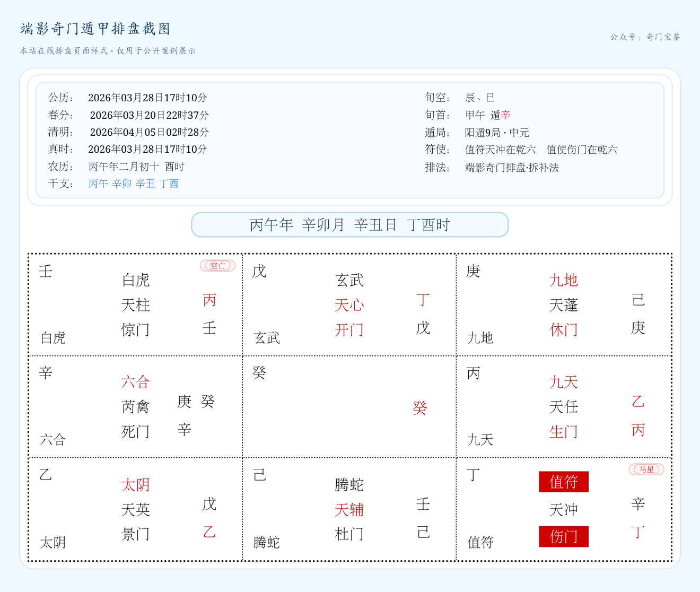This screenshot has height=592, width=700.
Task: Click the red 丁 beside 天心
Action: pyautogui.click(x=423, y=300)
